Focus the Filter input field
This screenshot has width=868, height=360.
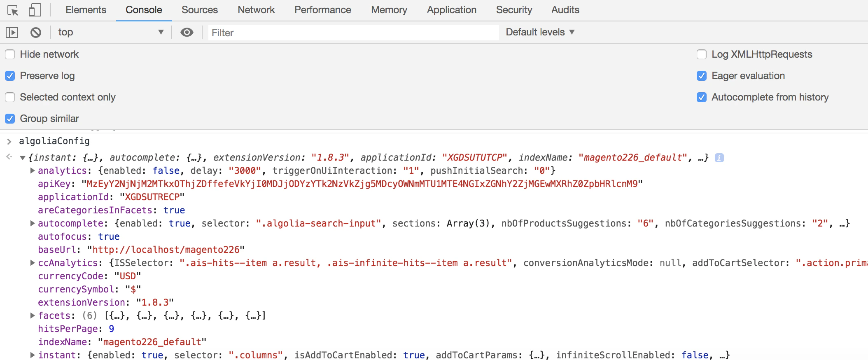click(353, 33)
